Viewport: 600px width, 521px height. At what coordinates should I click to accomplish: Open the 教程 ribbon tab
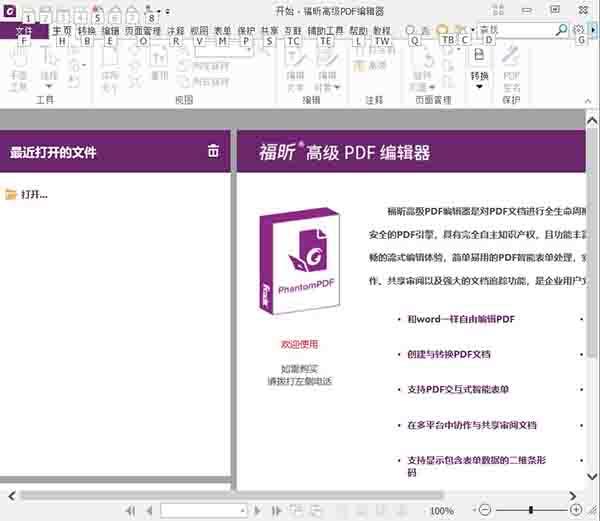point(382,31)
